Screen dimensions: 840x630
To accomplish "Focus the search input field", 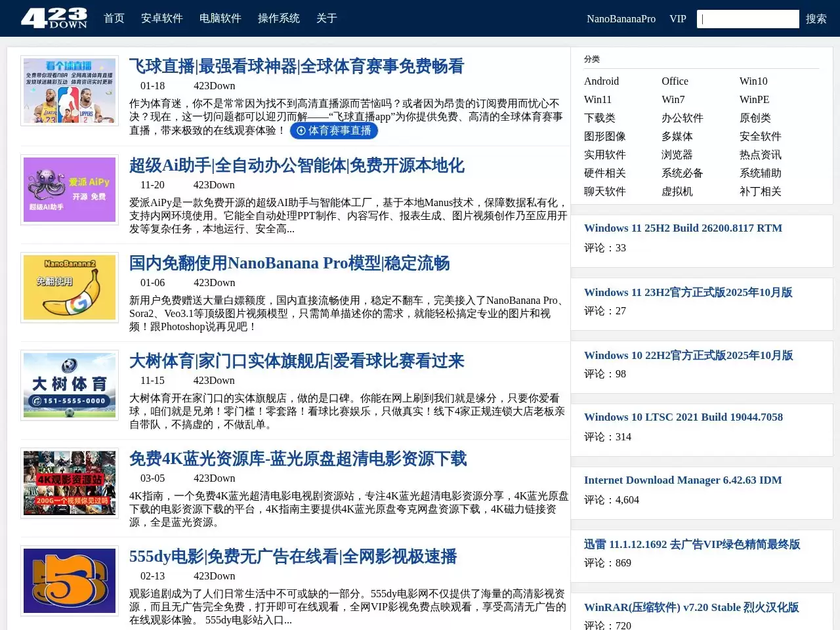I will pos(748,19).
